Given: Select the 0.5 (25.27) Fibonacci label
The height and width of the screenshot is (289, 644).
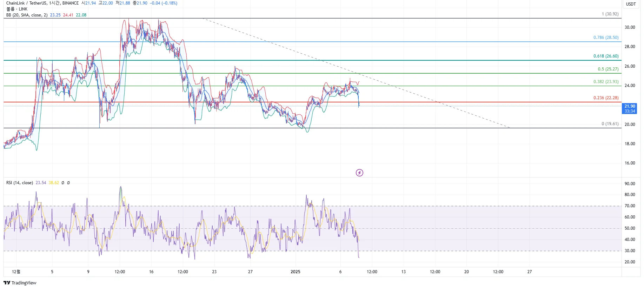Looking at the screenshot, I should (x=608, y=69).
